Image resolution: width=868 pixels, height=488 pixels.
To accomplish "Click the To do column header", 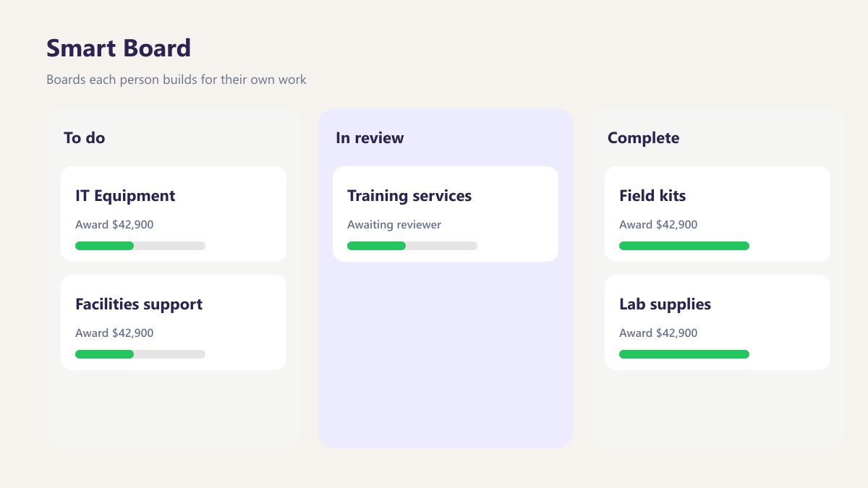I will coord(85,137).
